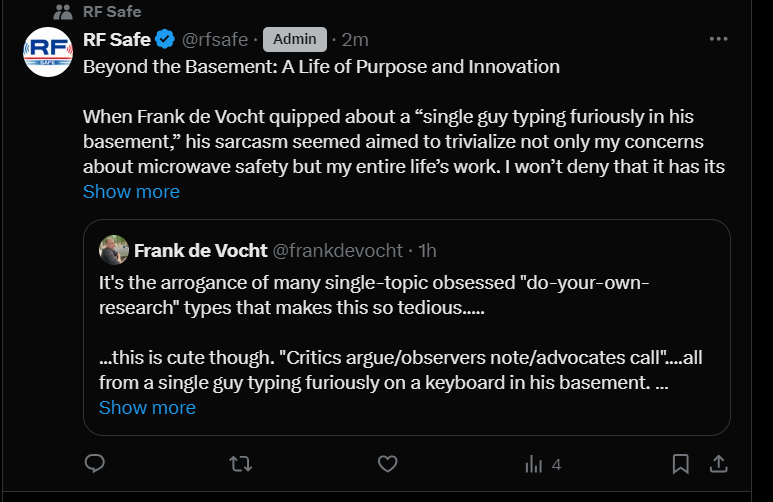Share the post via share icon
773x502 pixels.
click(x=718, y=464)
